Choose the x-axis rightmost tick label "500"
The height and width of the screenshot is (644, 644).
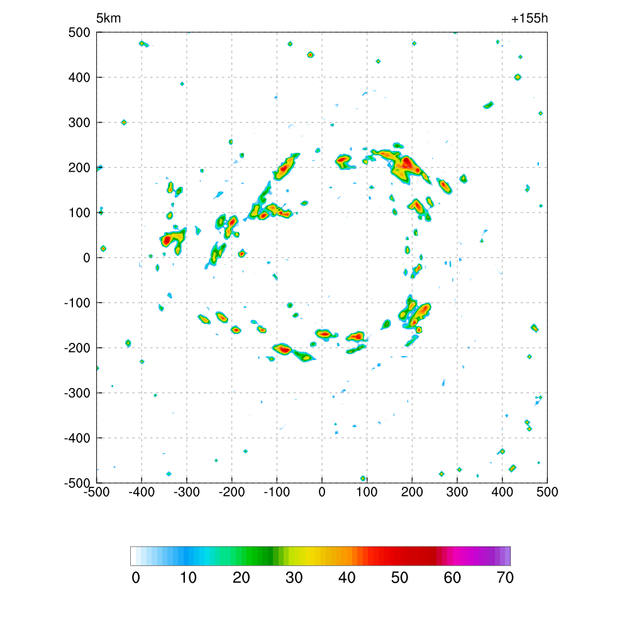pos(547,492)
